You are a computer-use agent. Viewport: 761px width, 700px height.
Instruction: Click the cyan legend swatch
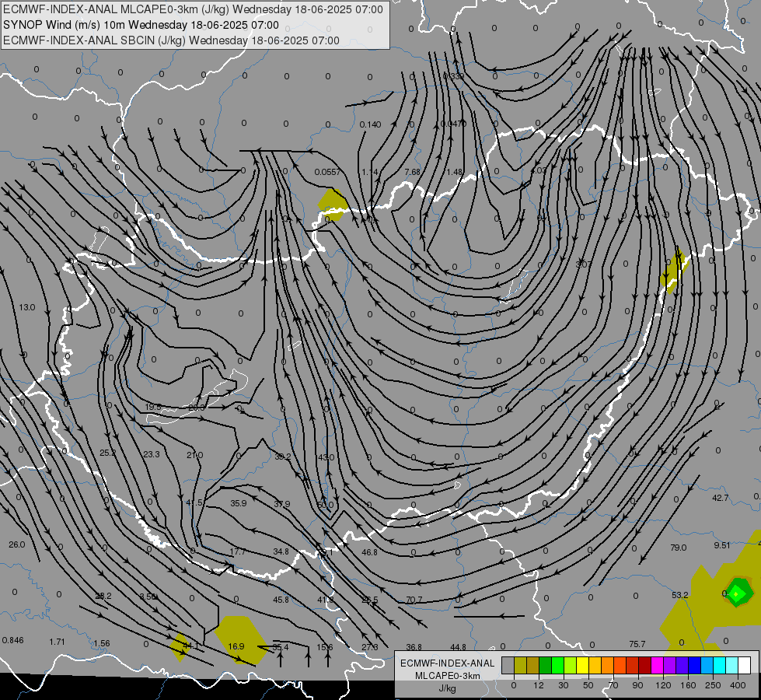719,666
